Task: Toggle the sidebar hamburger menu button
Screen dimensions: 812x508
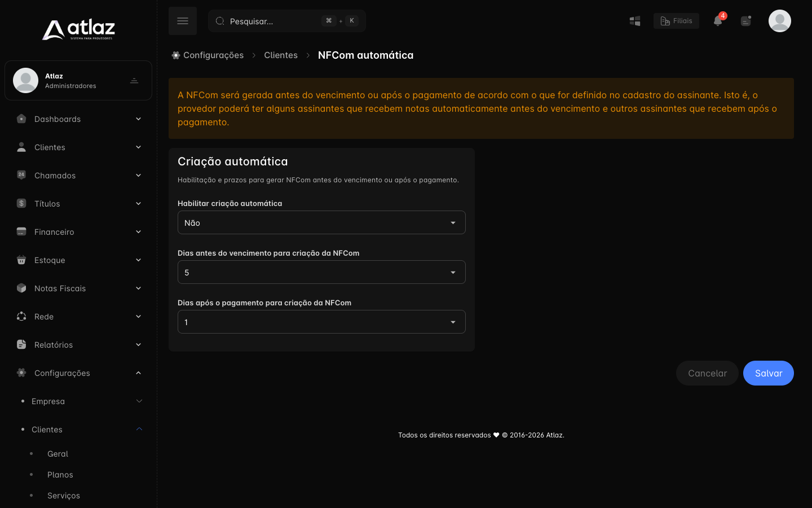Action: tap(183, 21)
